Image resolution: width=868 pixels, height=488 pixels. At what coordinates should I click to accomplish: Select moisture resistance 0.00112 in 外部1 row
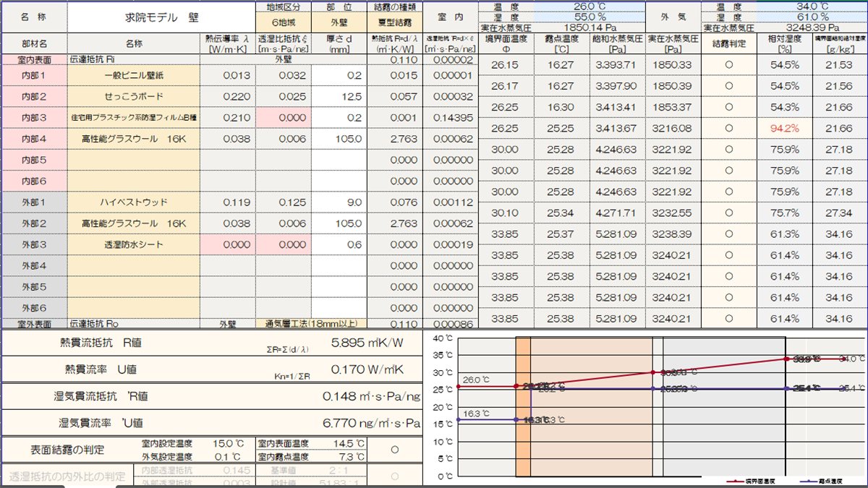pos(450,202)
